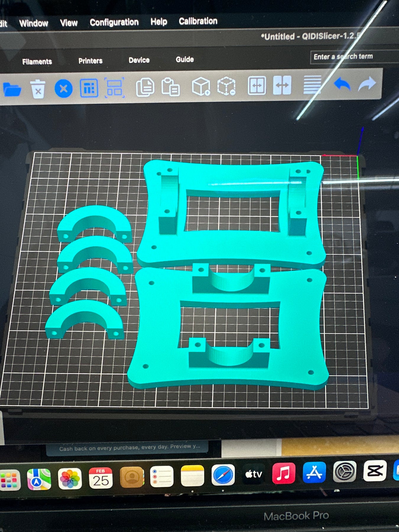Image resolution: width=399 pixels, height=532 pixels.
Task: Open the Configuration menu
Action: (114, 22)
